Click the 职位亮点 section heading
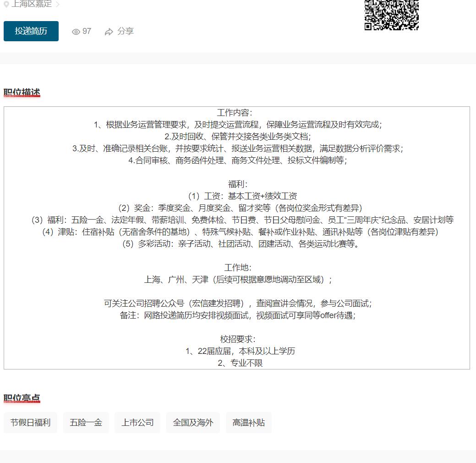 pyautogui.click(x=22, y=398)
